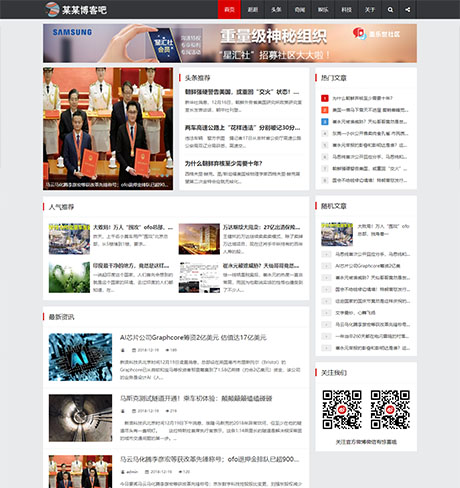Open headline '为什么朝鲜弃核至少需要十年?'

[x=223, y=164]
